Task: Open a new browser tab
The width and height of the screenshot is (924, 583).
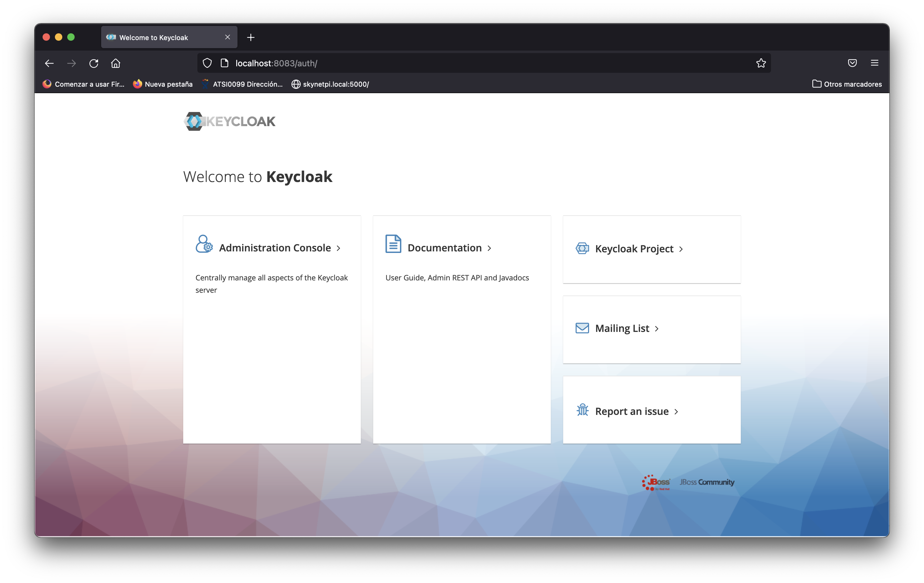Action: [250, 38]
